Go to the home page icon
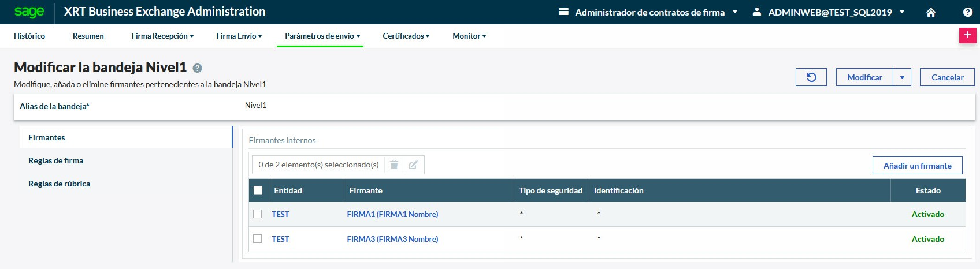The height and width of the screenshot is (269, 980). point(930,12)
